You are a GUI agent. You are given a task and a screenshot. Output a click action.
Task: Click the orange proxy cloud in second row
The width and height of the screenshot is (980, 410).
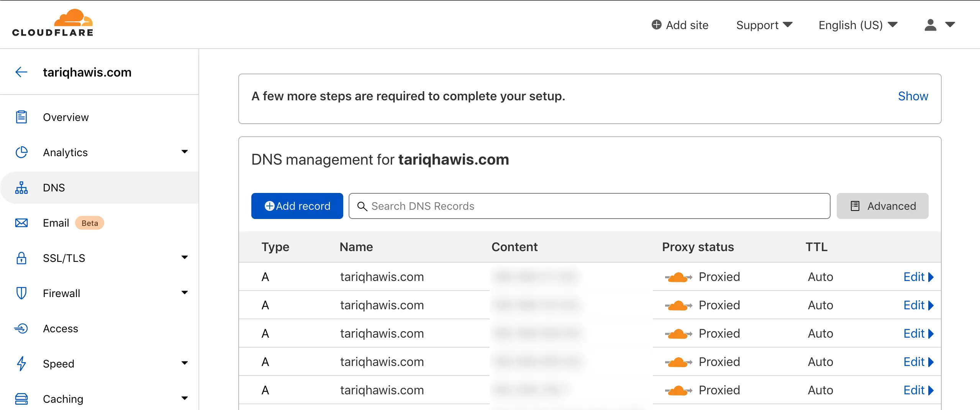click(678, 305)
